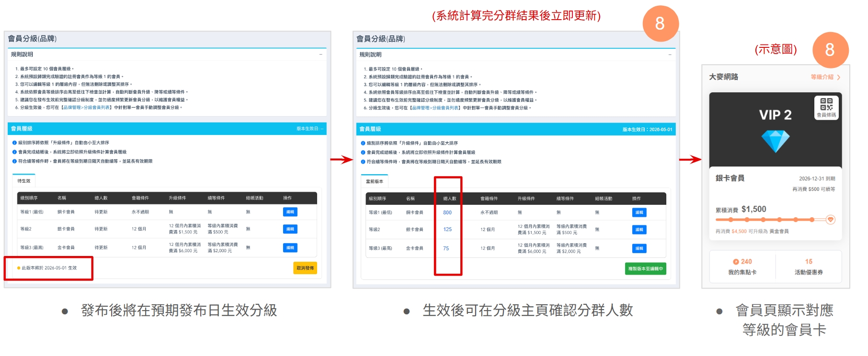Open the 活動優惠券 tile showing 15

pyautogui.click(x=808, y=267)
